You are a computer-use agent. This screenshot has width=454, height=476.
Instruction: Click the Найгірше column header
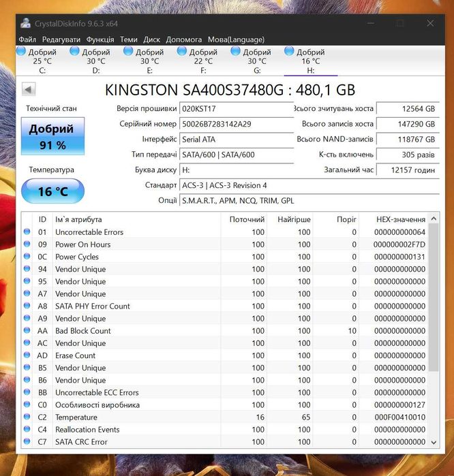290,219
